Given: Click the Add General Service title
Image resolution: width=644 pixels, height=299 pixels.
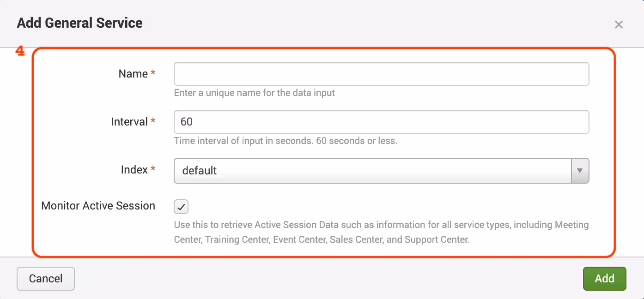Looking at the screenshot, I should pos(79,23).
